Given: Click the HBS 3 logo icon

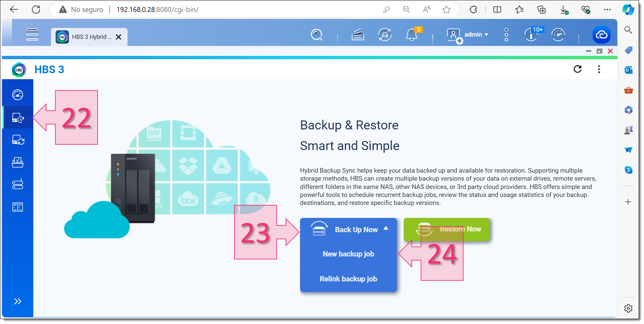Looking at the screenshot, I should coord(19,70).
